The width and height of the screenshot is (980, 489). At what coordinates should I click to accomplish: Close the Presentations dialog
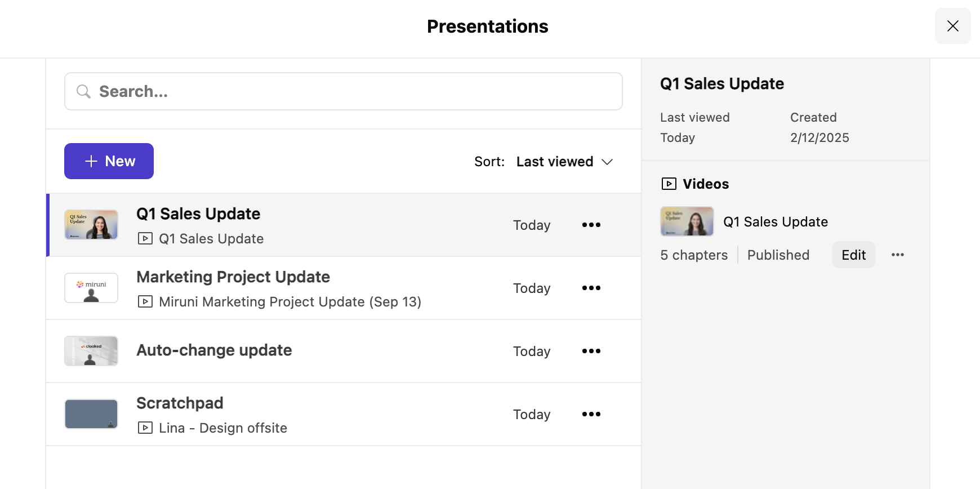(952, 26)
